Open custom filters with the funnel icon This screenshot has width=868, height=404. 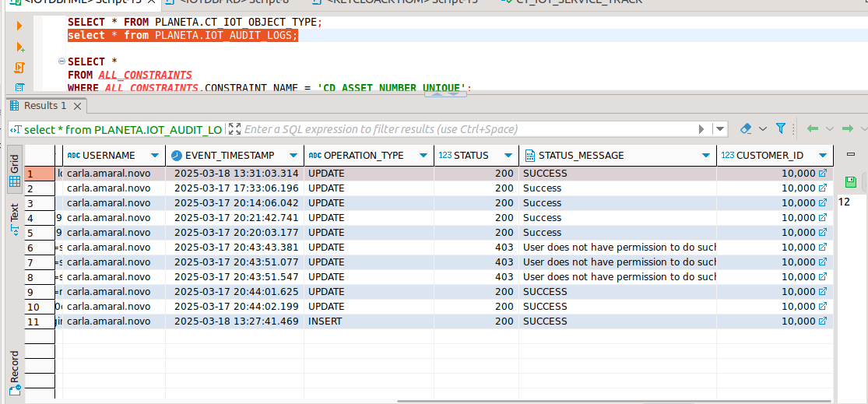coord(781,128)
